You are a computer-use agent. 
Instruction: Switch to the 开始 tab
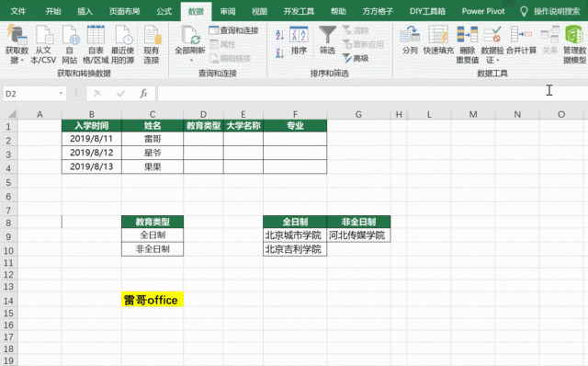click(x=53, y=11)
